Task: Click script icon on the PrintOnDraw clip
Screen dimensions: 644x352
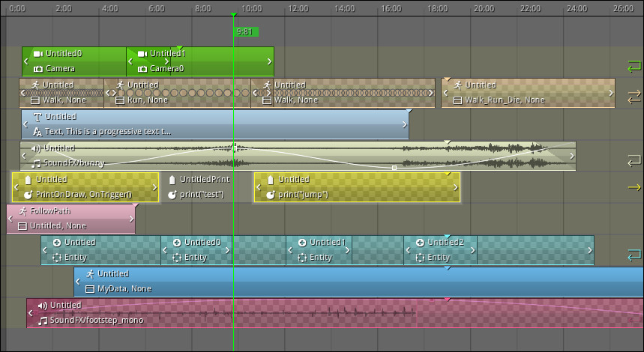Action: pos(28,180)
